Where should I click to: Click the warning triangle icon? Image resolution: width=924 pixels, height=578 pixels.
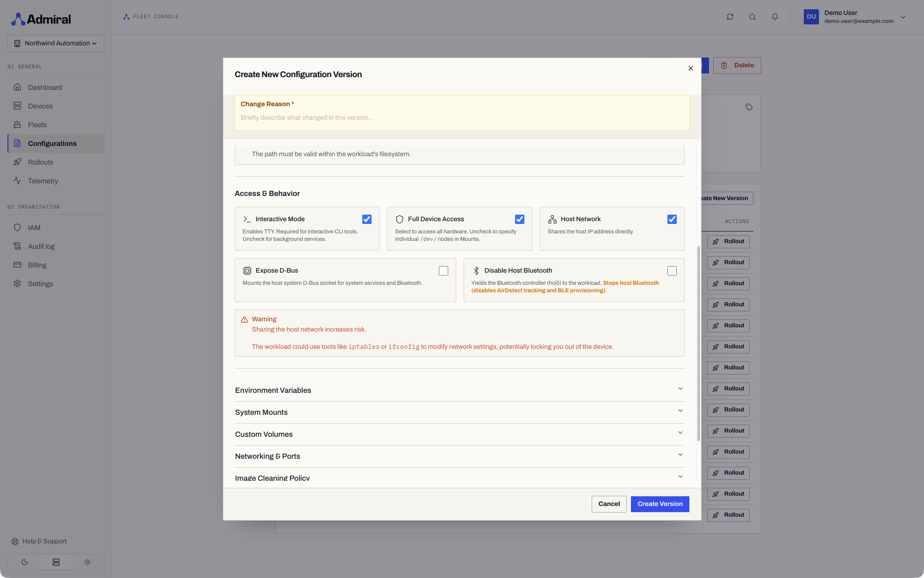click(244, 319)
